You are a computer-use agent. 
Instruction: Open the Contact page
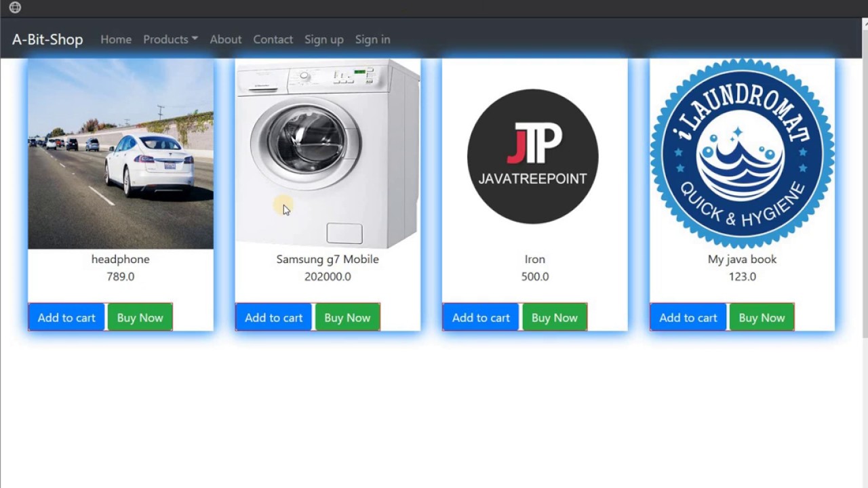pos(273,39)
